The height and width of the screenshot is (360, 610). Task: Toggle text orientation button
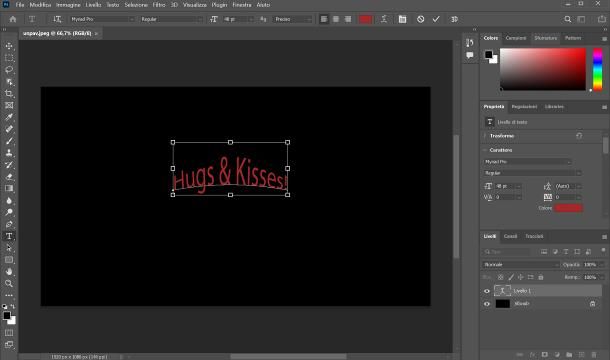(57, 19)
